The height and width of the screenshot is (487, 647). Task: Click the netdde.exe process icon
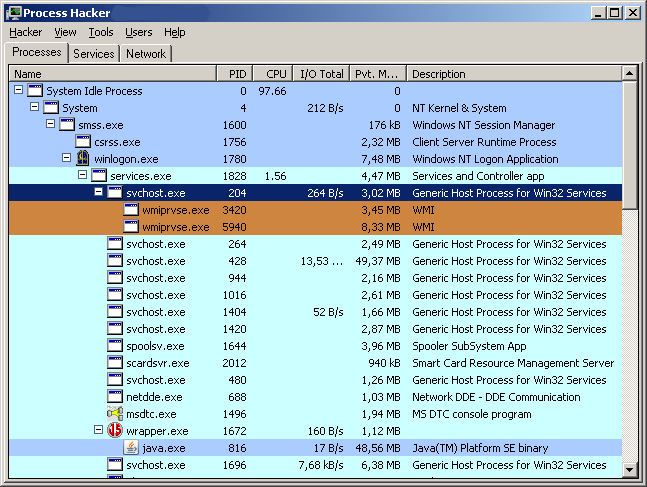(115, 396)
